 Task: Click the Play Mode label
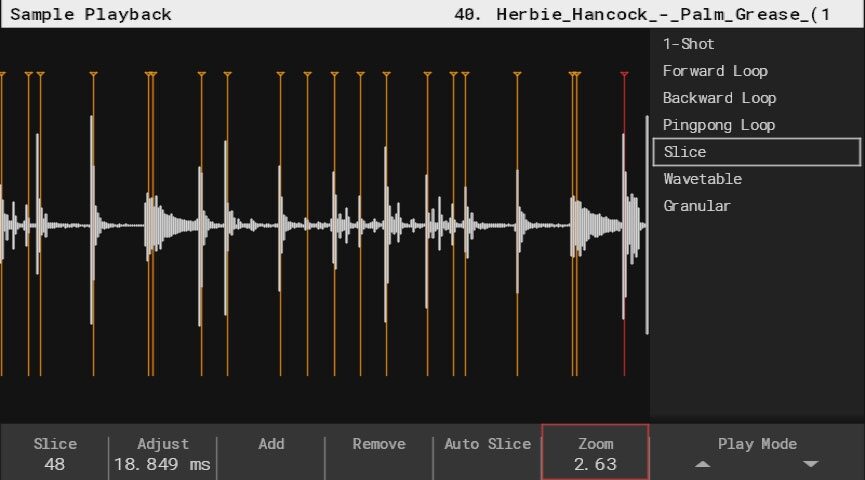click(x=757, y=444)
